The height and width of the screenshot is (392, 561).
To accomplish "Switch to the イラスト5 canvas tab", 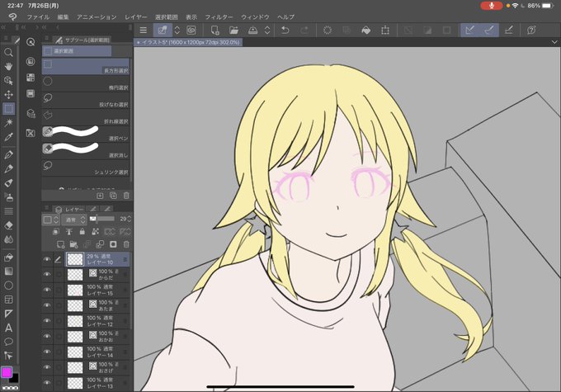I will (x=188, y=42).
